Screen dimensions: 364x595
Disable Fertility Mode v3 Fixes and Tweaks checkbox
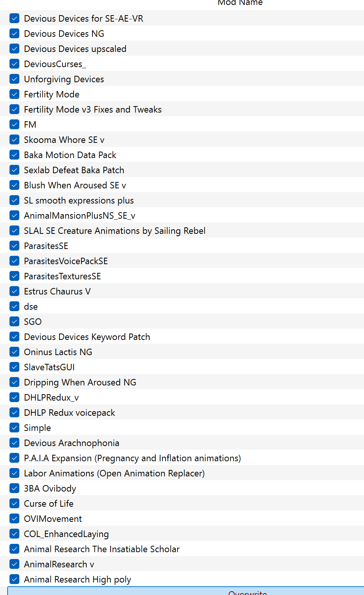coord(14,109)
